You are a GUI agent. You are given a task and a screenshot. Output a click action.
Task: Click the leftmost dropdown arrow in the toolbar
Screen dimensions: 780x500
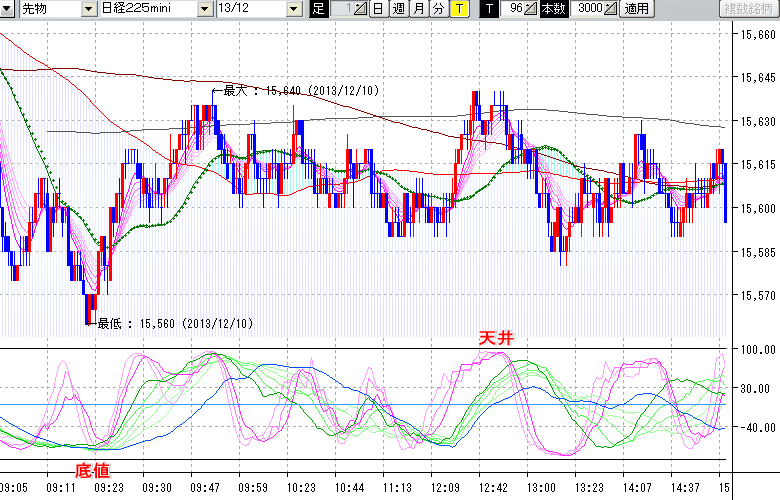pyautogui.click(x=9, y=9)
